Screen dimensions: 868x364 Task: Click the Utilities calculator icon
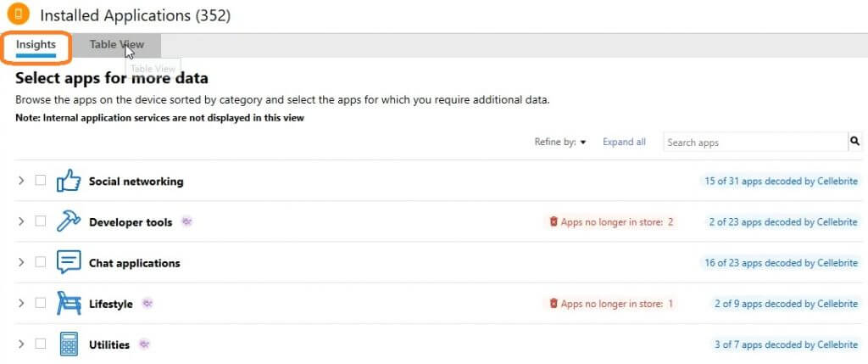(x=68, y=344)
